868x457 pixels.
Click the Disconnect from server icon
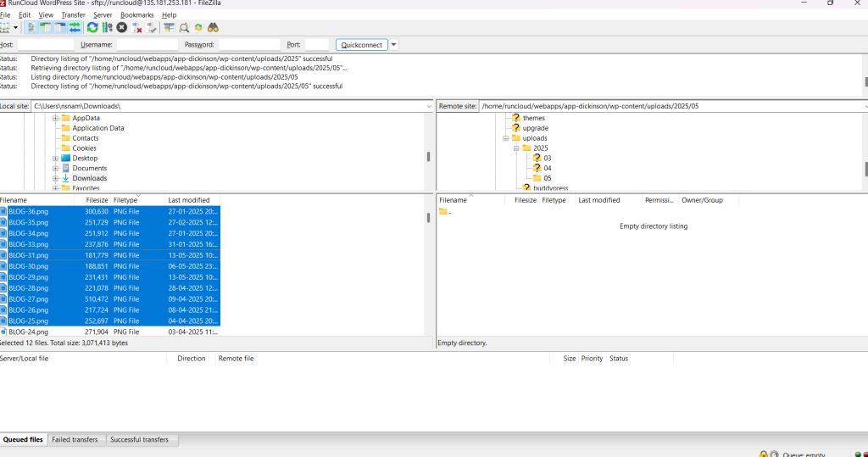[x=137, y=28]
